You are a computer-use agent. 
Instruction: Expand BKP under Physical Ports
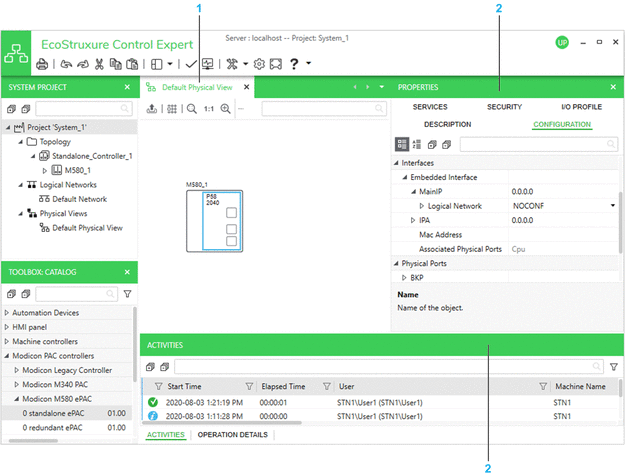click(404, 278)
